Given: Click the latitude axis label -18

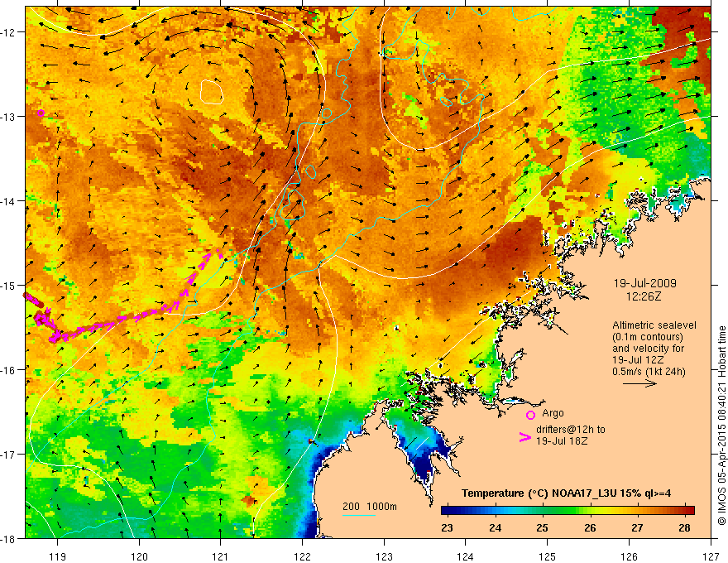Looking at the screenshot, I should (x=9, y=538).
